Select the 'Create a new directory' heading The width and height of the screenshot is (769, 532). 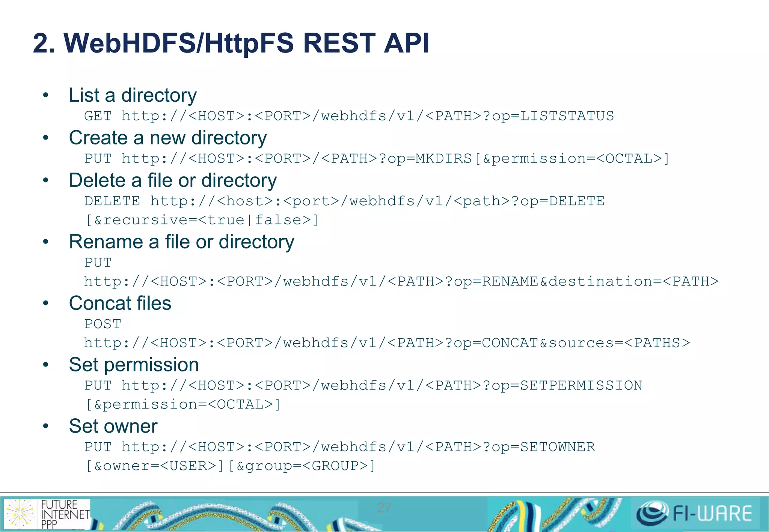tap(168, 138)
